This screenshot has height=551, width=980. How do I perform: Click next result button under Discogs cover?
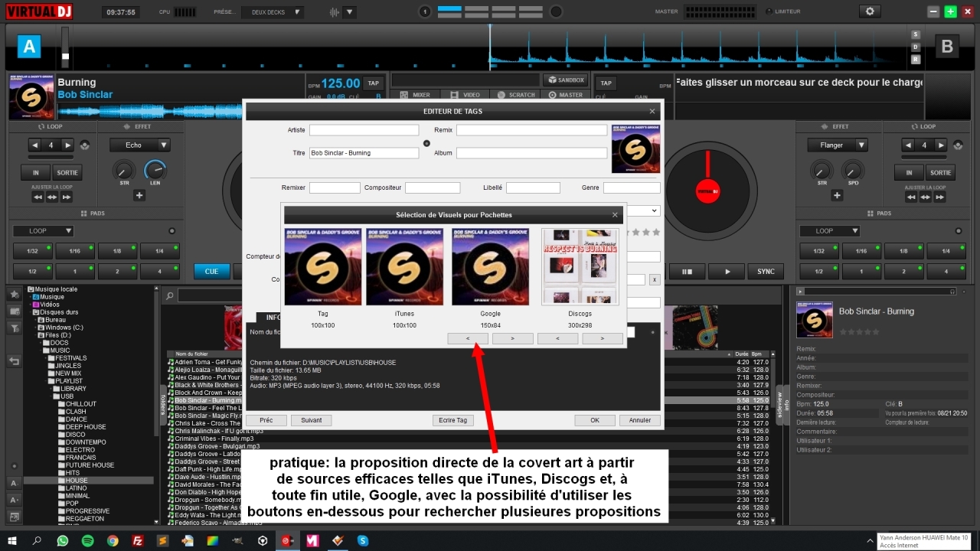(x=603, y=338)
